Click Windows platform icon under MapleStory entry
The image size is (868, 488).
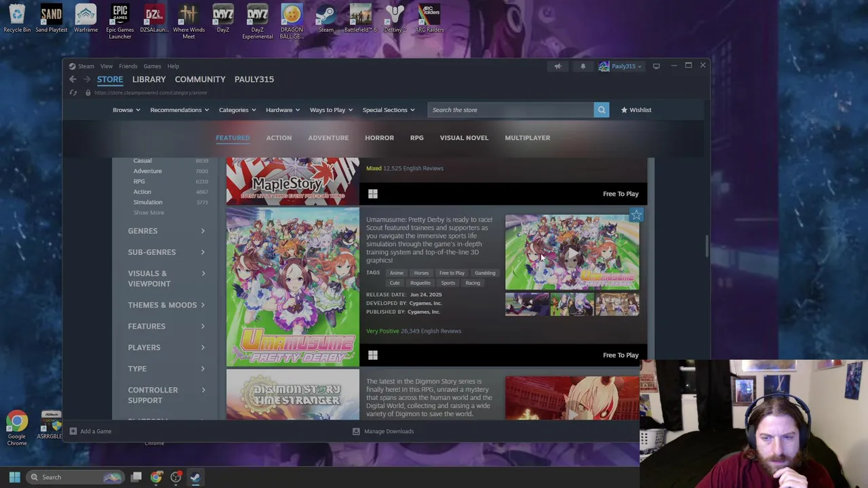tap(372, 194)
